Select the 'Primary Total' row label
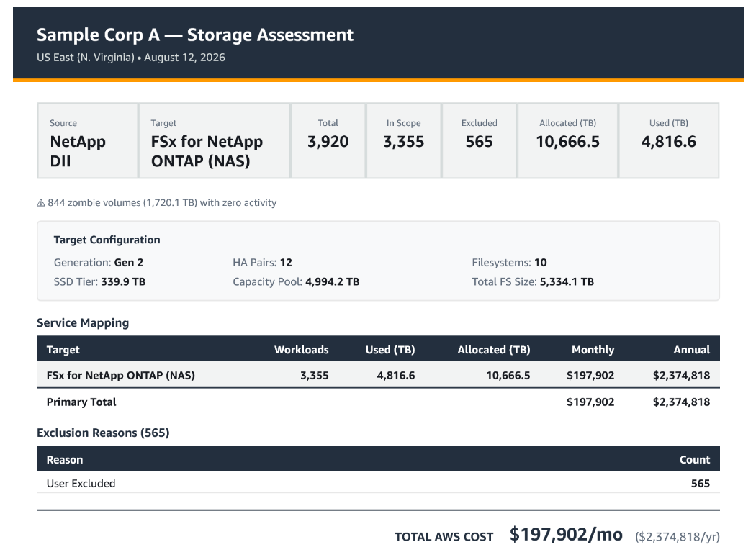The image size is (756, 547). (81, 402)
